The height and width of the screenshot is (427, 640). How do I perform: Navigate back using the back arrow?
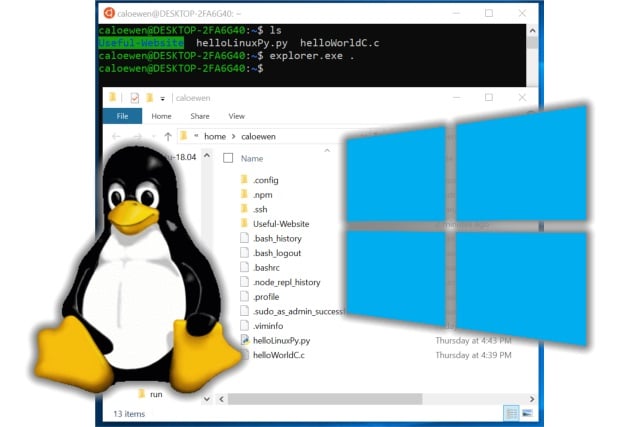tap(116, 136)
